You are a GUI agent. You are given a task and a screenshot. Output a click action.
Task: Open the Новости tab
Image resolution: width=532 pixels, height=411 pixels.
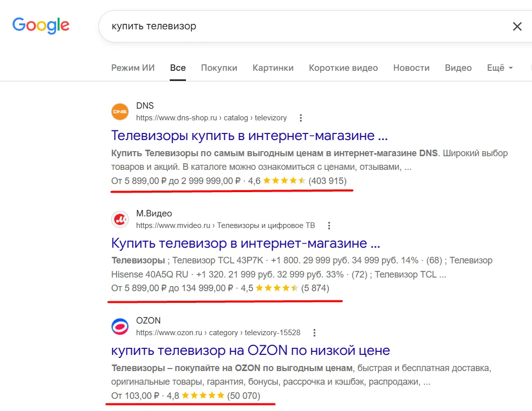point(412,68)
